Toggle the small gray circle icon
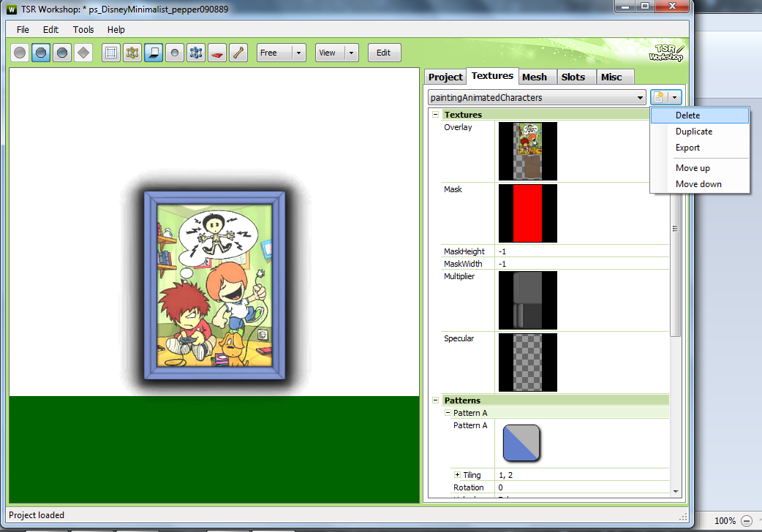Viewport: 762px width, 532px height. click(x=175, y=53)
